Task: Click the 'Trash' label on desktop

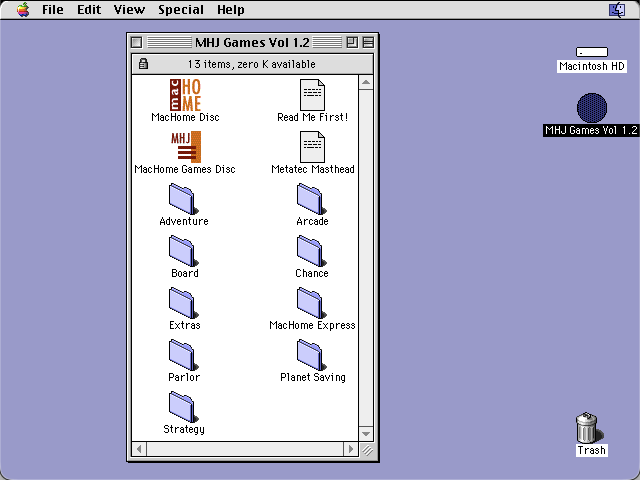Action: pyautogui.click(x=591, y=450)
